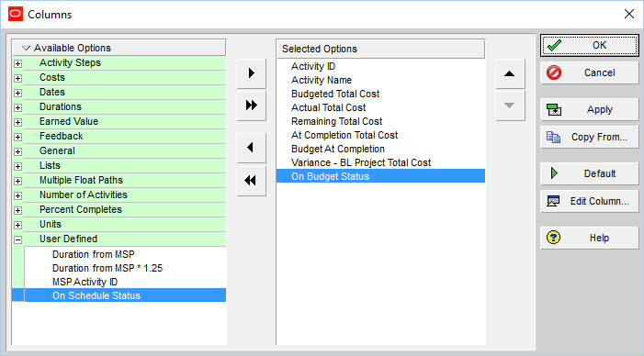Open Copy From dialog
Viewport: 644px width, 356px height.
(x=590, y=137)
